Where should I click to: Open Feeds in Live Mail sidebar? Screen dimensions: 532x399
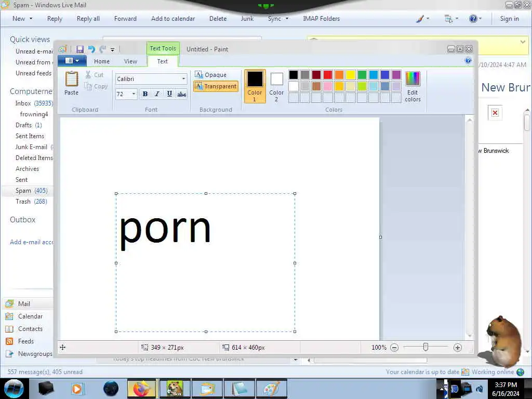[x=20, y=341]
